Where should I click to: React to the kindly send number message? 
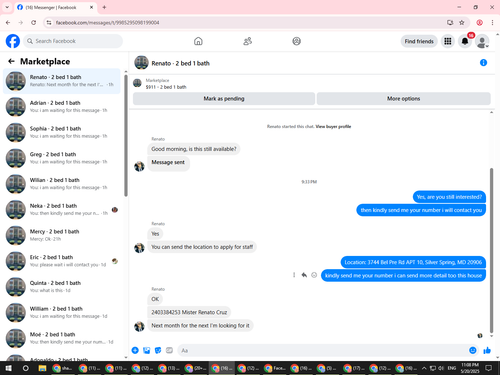point(314,275)
